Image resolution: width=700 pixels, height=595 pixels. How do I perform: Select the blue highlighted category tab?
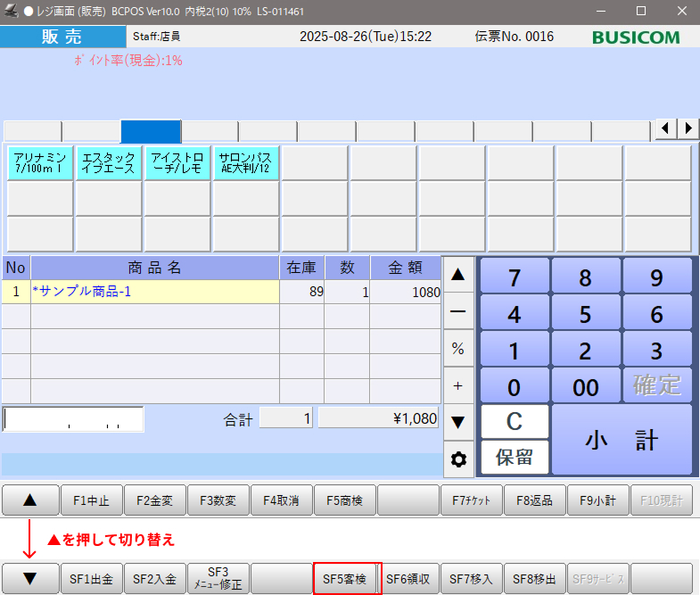pyautogui.click(x=151, y=131)
